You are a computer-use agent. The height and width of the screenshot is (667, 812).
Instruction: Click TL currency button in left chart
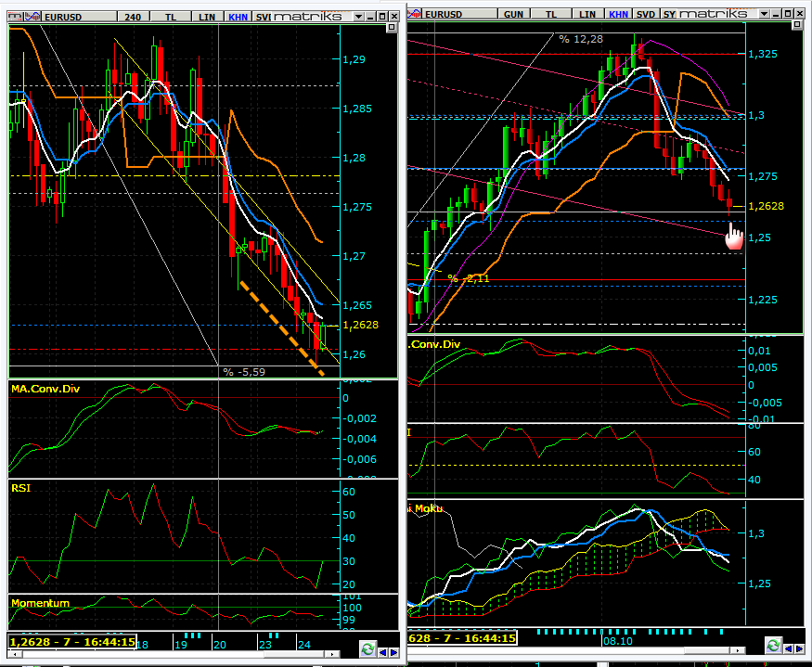[171, 16]
